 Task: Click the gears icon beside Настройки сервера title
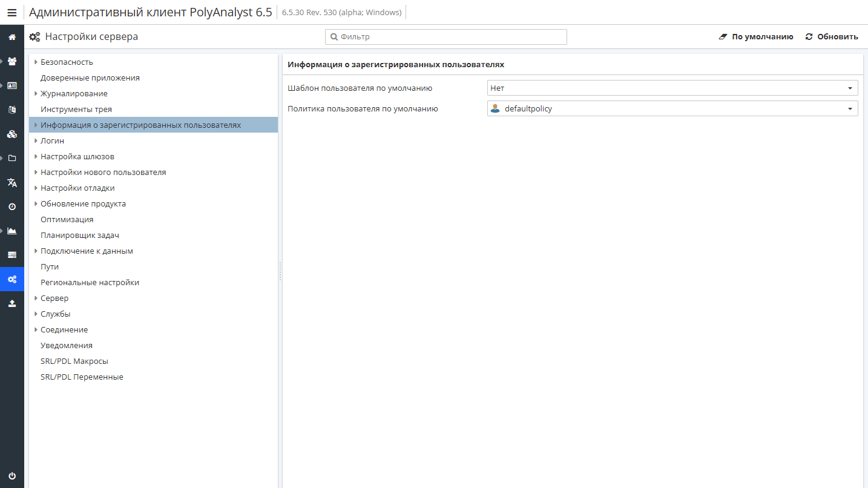point(35,37)
